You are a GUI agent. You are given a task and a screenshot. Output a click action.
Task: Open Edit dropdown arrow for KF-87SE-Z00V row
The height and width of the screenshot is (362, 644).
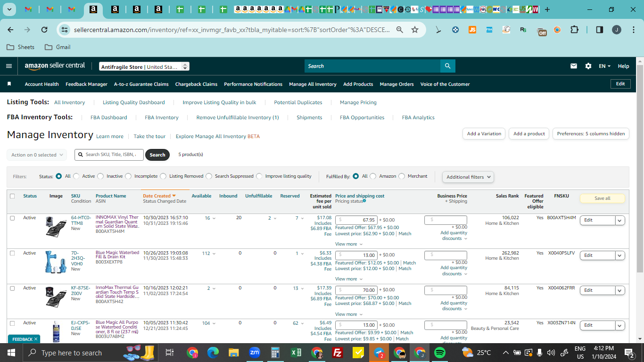(x=620, y=290)
